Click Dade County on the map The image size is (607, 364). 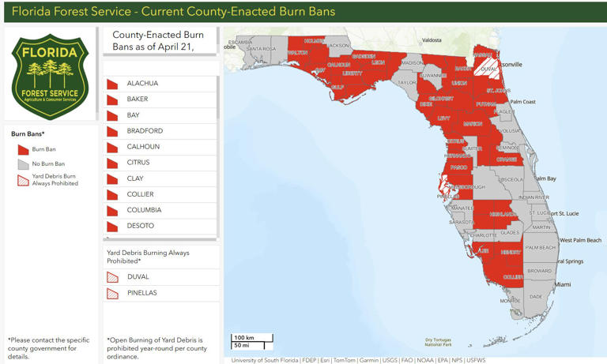click(x=536, y=297)
